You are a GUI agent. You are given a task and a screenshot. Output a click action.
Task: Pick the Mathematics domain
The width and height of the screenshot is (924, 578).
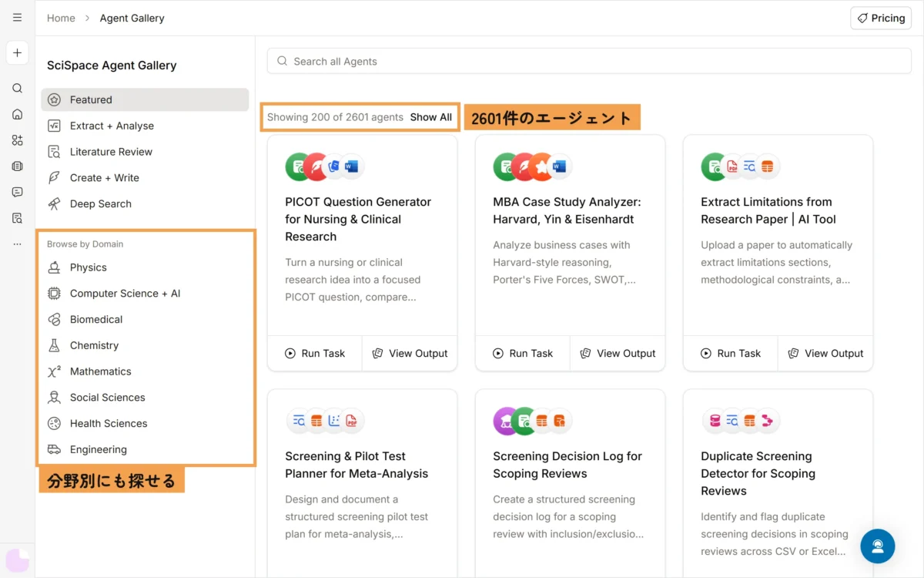(x=145, y=371)
